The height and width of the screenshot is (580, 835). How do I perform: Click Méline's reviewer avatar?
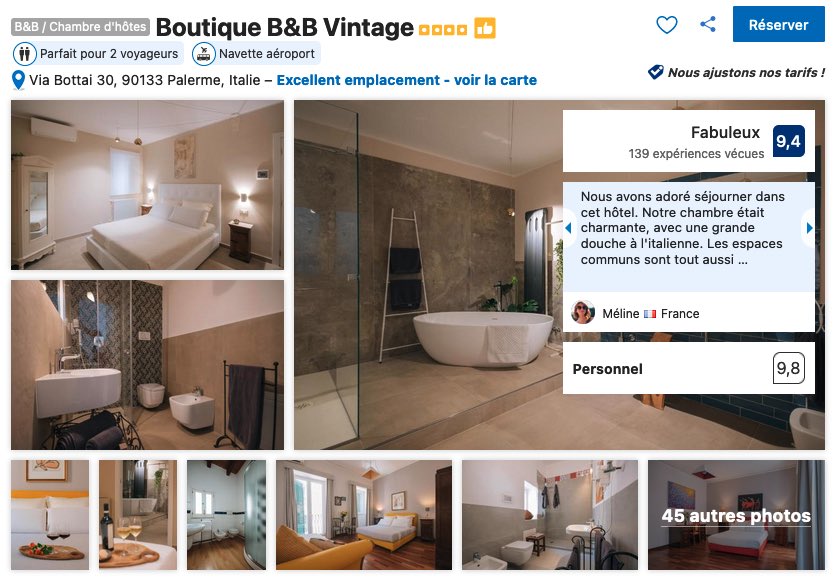583,313
